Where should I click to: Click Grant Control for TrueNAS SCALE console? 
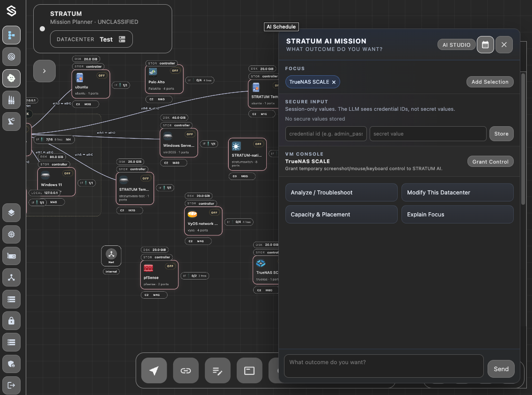(x=490, y=162)
